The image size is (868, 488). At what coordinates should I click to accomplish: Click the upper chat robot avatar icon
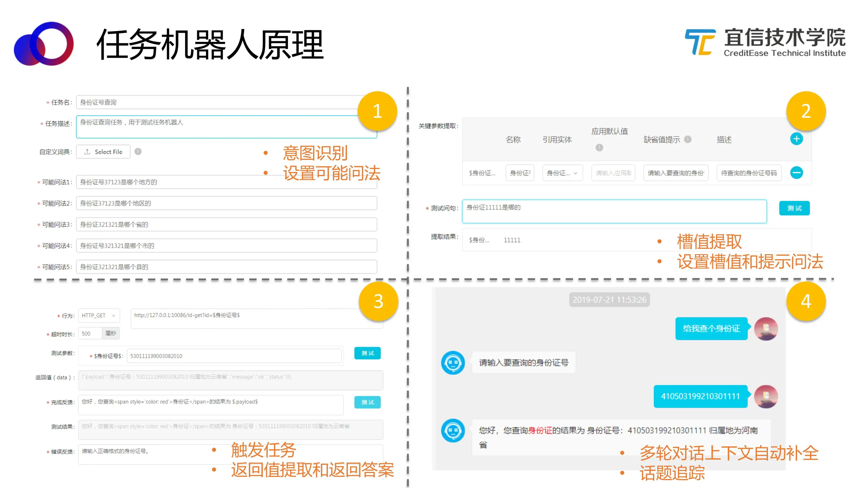click(453, 363)
